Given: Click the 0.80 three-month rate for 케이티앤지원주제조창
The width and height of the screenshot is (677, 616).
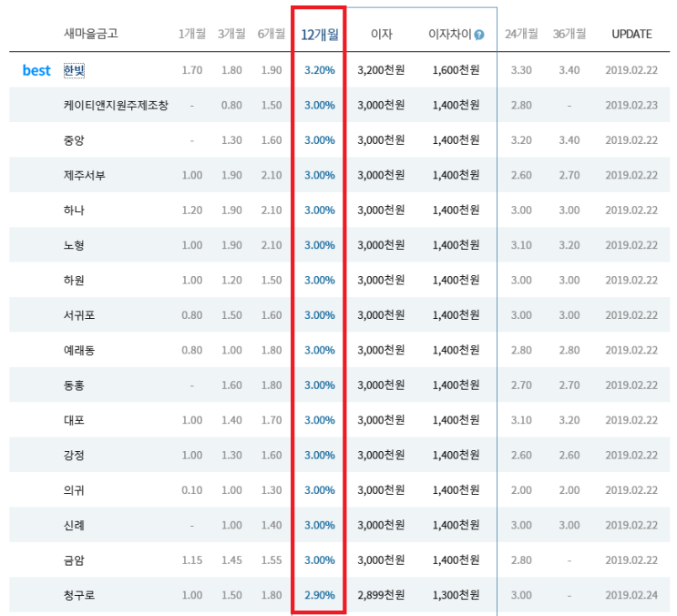Looking at the screenshot, I should point(231,106).
